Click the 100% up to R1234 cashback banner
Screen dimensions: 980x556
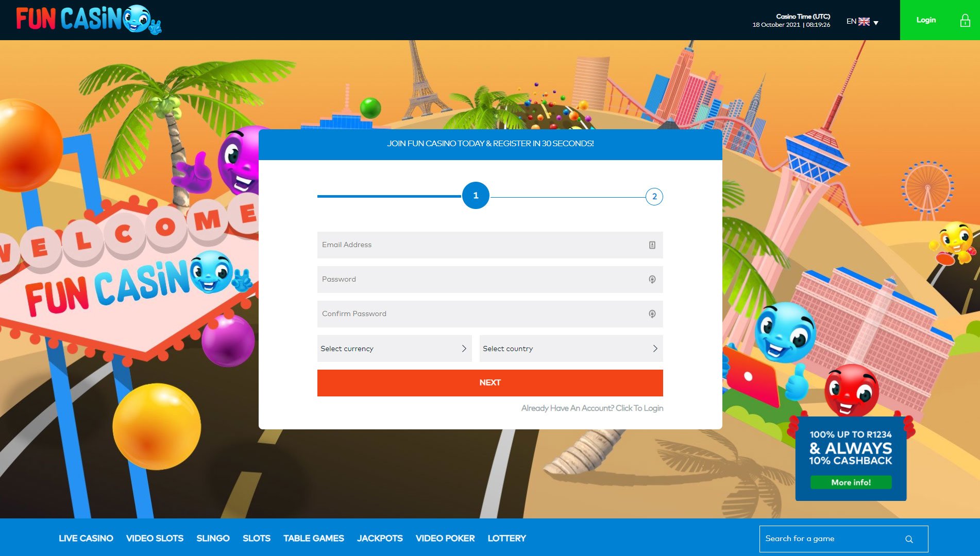point(851,458)
